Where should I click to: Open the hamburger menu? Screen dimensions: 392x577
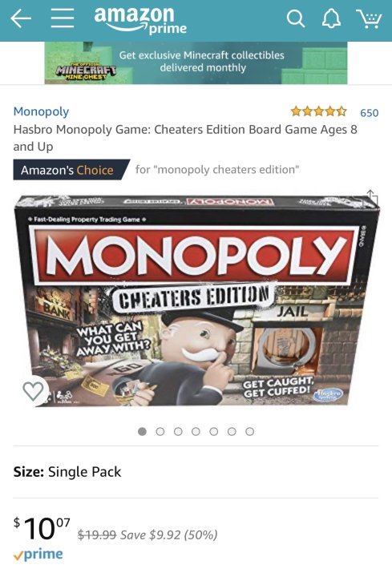tap(63, 18)
